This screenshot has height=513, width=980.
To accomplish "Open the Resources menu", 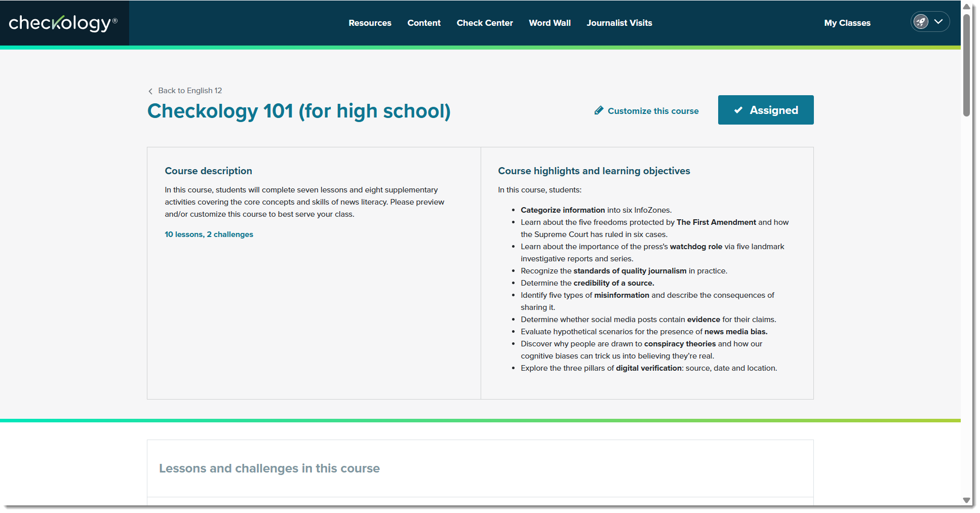I will click(x=370, y=23).
